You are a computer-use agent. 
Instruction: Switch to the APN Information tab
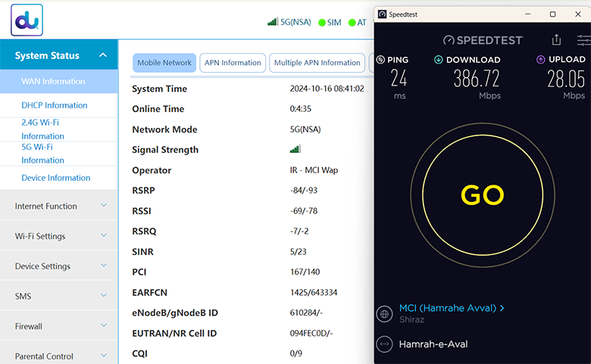point(233,63)
